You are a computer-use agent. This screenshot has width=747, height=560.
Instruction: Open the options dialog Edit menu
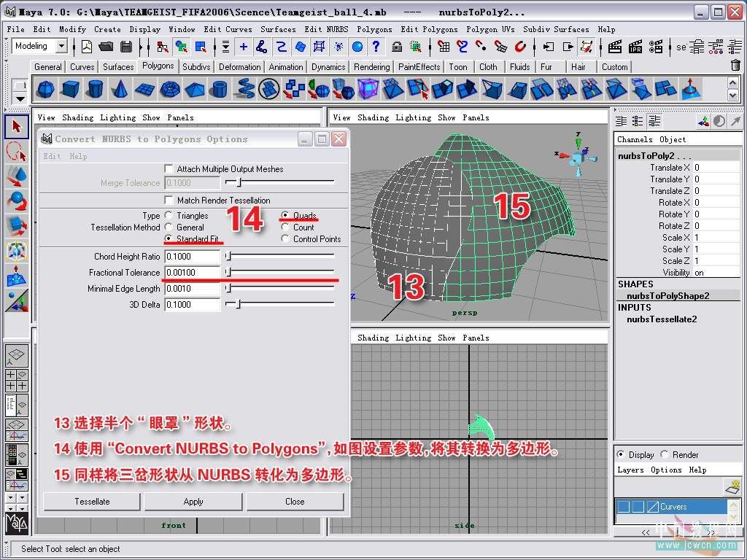(52, 156)
